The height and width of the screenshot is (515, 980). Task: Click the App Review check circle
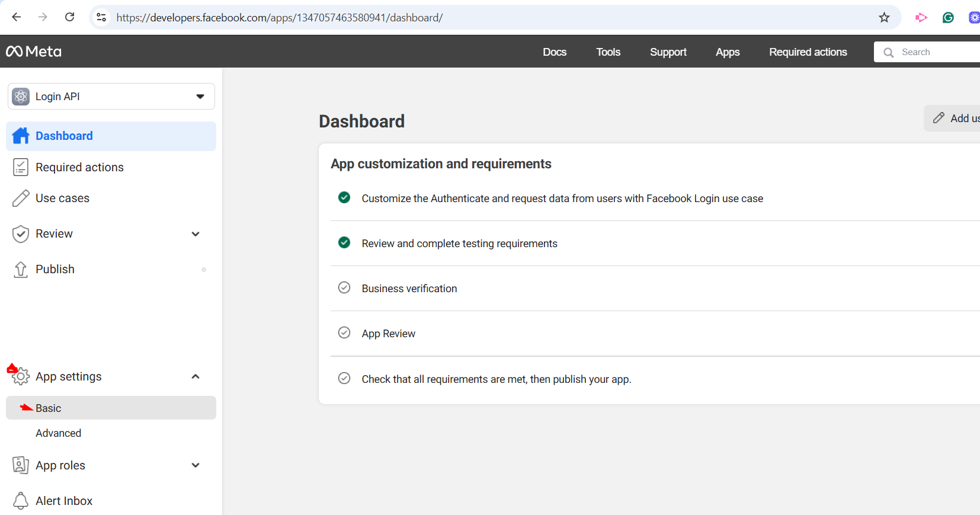click(x=344, y=332)
